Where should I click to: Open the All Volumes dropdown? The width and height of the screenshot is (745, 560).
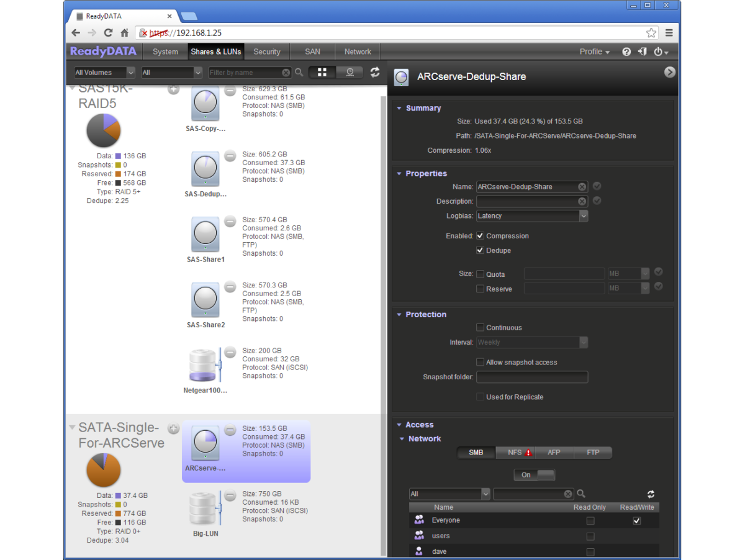pos(104,72)
